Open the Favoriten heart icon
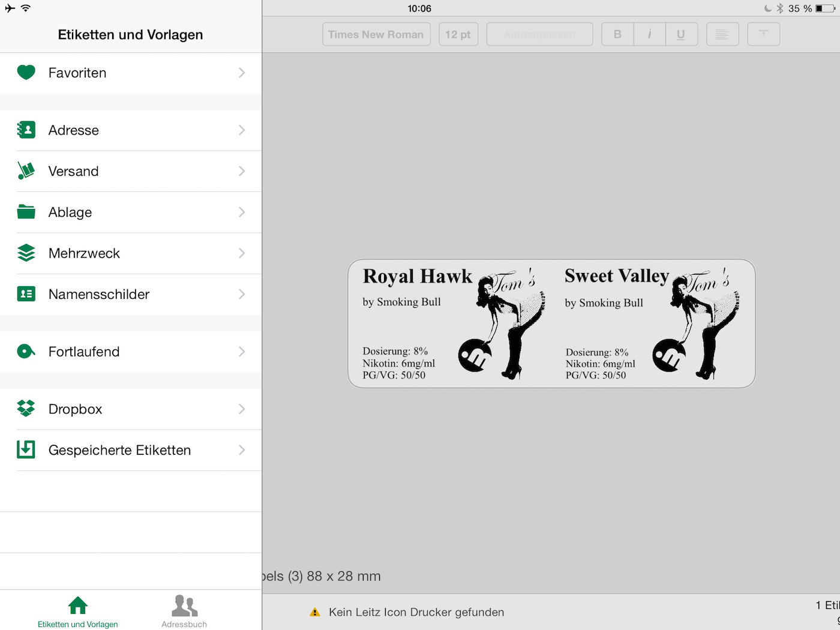 pos(26,73)
